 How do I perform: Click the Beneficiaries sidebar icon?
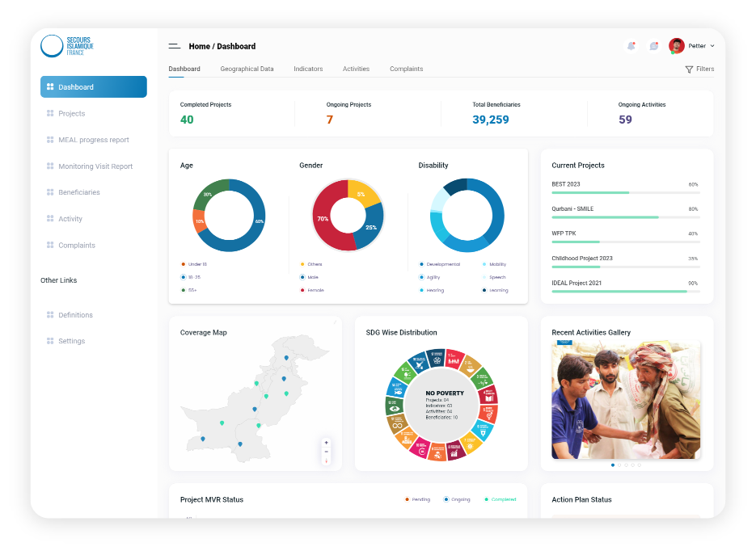50,192
